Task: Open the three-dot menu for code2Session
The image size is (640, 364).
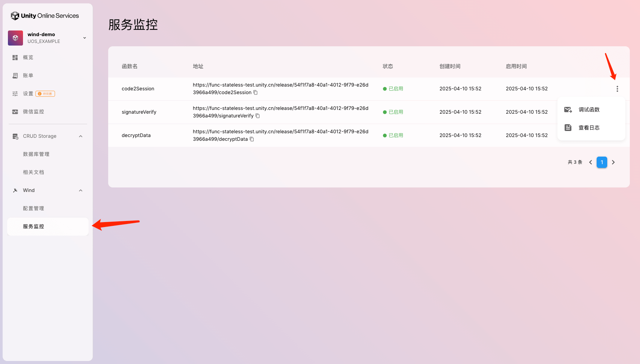Action: pyautogui.click(x=617, y=89)
